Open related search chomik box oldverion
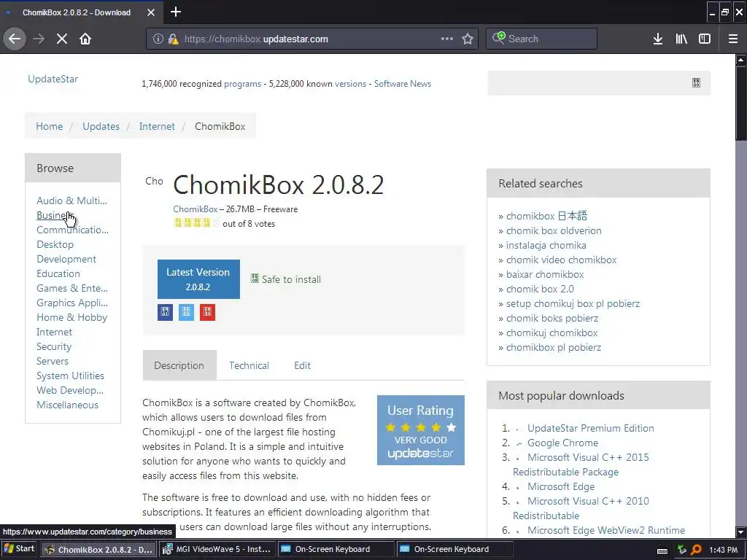 point(554,230)
